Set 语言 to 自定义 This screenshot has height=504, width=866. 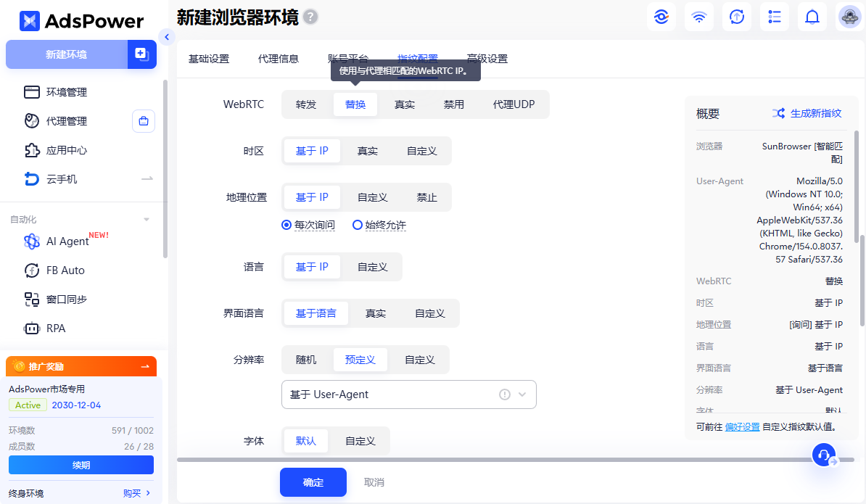point(373,267)
